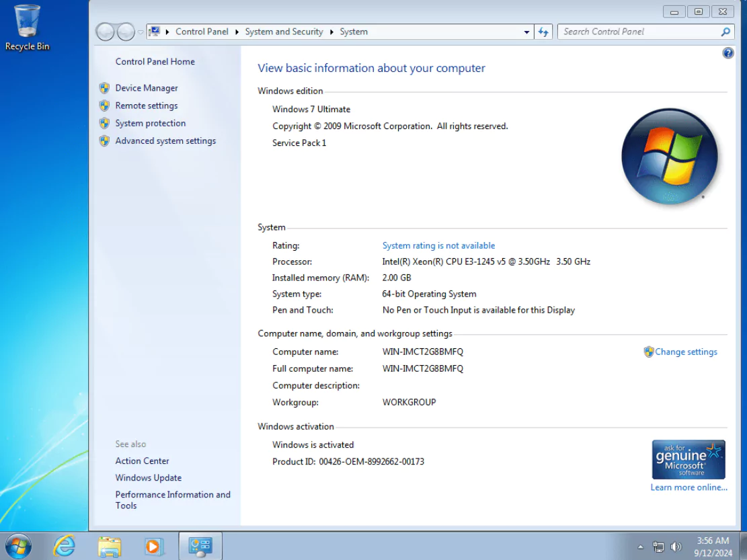747x560 pixels.
Task: Show hidden icons in the system tray
Action: 641,546
